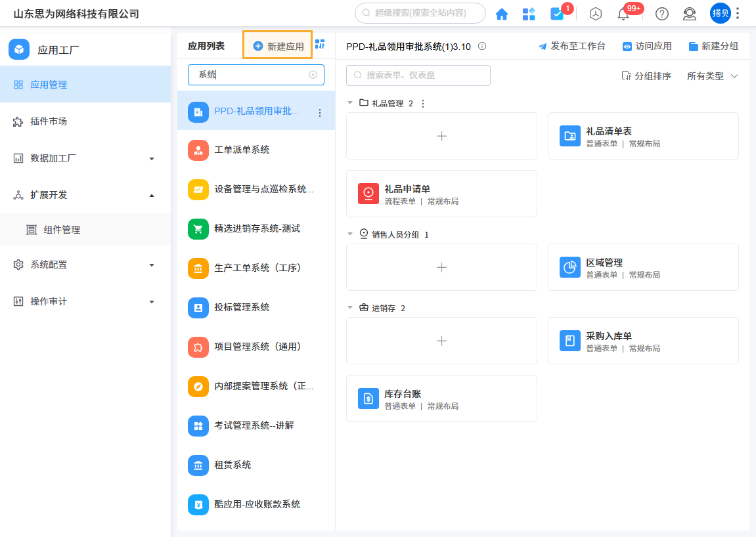The width and height of the screenshot is (756, 537).
Task: Open the 礼品申请单 flow form icon
Action: (x=368, y=194)
